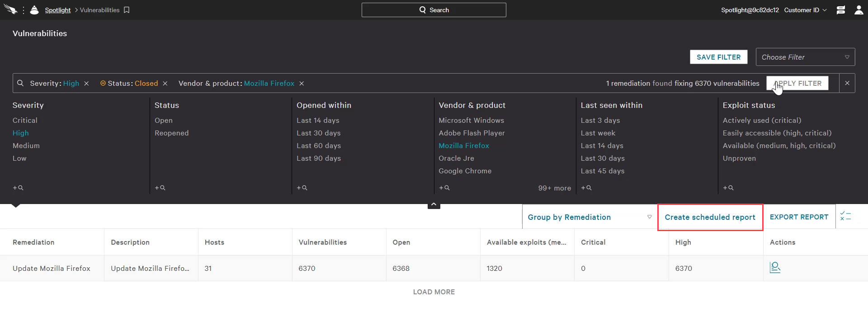
Task: Click the Spotlight breadcrumb link
Action: (x=58, y=10)
